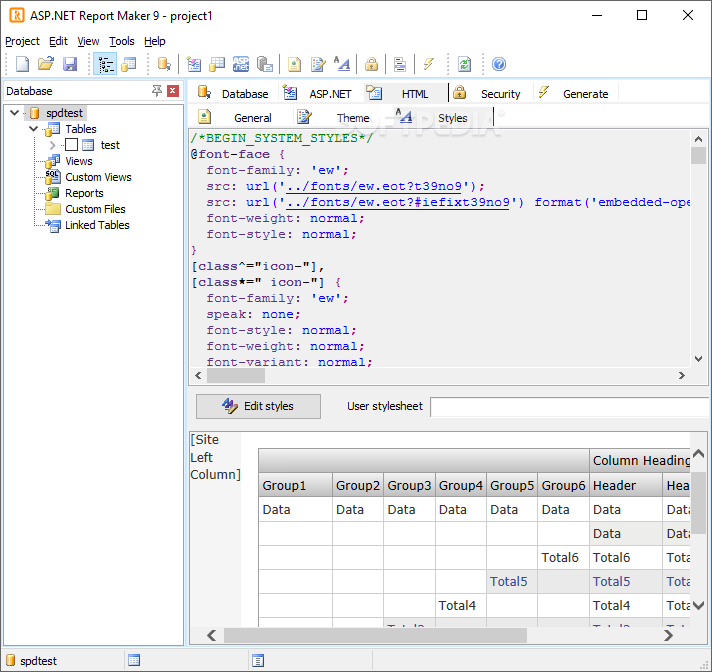This screenshot has height=672, width=712.
Task: Select the Views tree item
Action: point(79,161)
